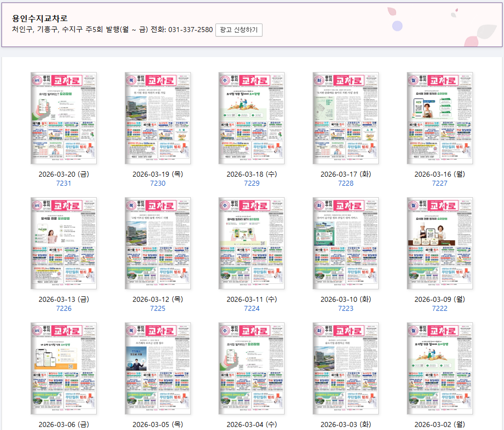Open issue 7225 via its number link
This screenshot has height=430, width=504.
157,309
